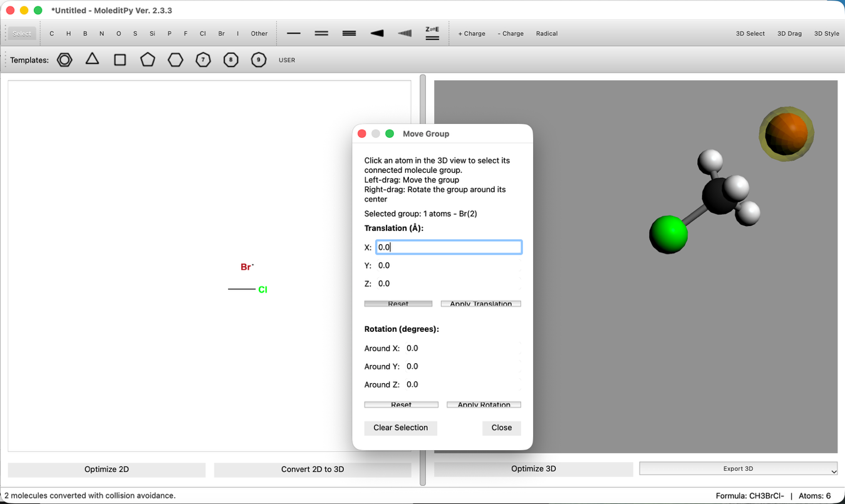Screen dimensions: 845x504
Task: Toggle Z/E stereo bond tool
Action: point(432,34)
